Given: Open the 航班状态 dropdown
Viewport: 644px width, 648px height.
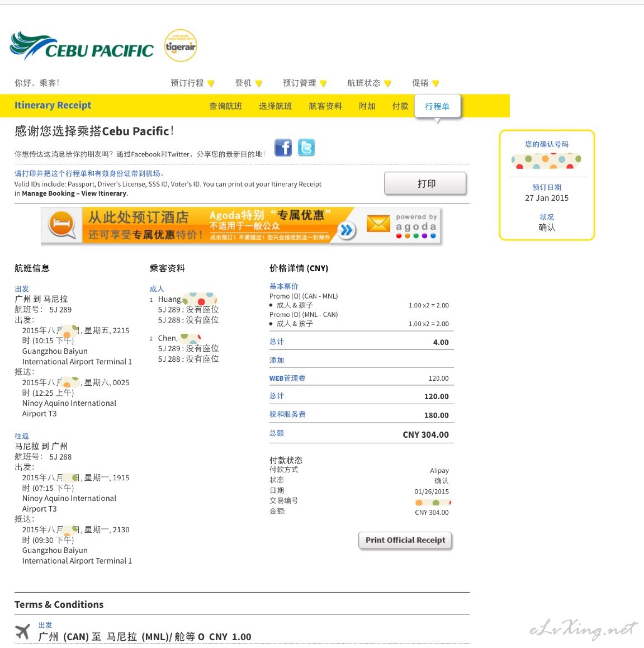Looking at the screenshot, I should click(370, 83).
